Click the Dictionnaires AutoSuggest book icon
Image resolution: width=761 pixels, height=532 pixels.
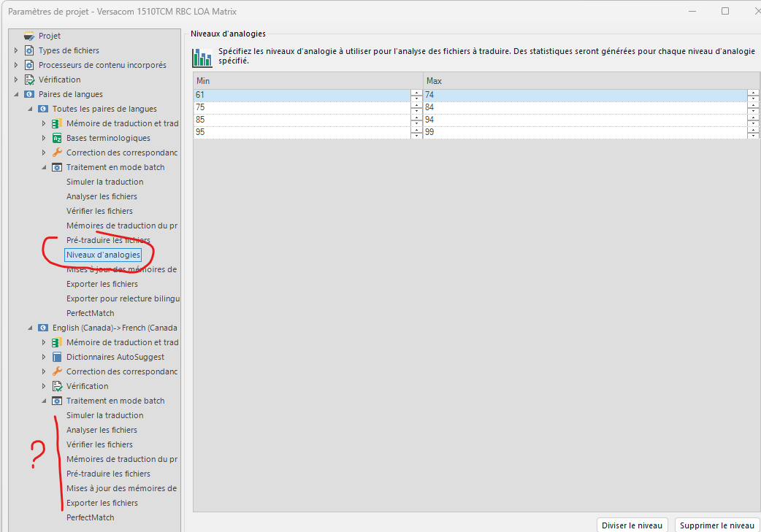(x=57, y=357)
